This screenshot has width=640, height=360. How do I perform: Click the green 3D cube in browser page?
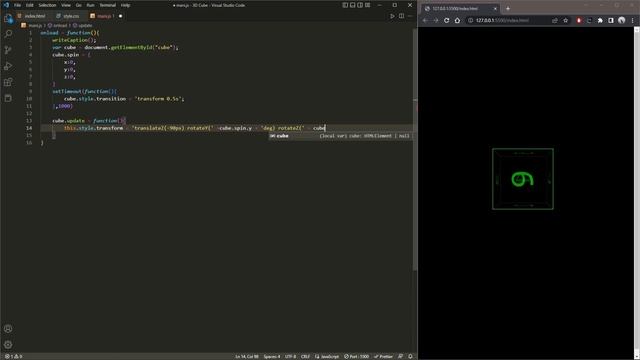coord(523,179)
